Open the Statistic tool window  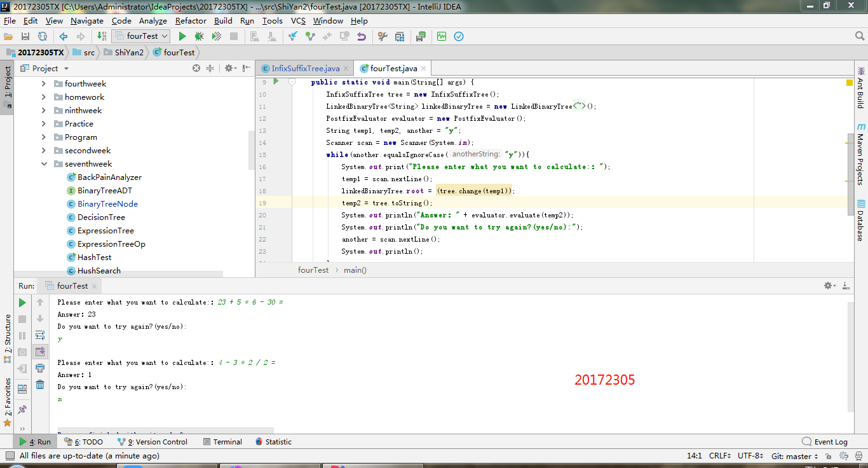point(273,441)
